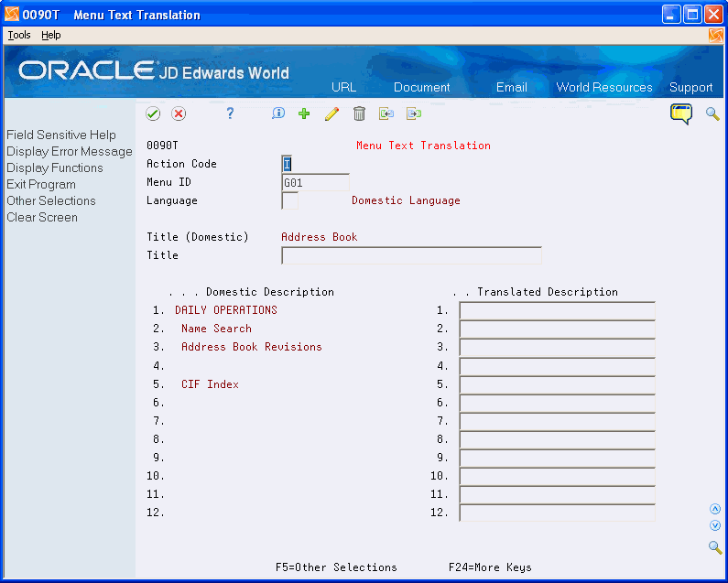Screen dimensions: 728x583
Task: Select Display Error Message in the sidebar
Action: point(70,152)
